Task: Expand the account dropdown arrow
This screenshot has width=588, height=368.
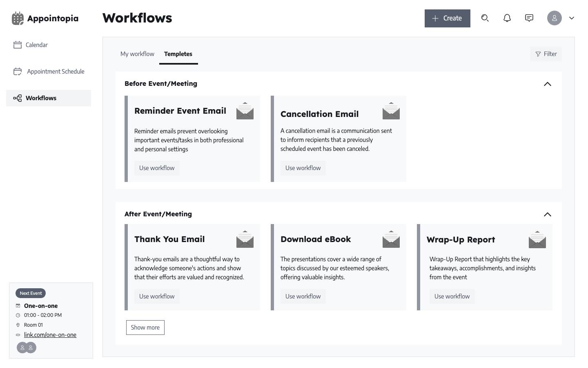Action: click(572, 18)
